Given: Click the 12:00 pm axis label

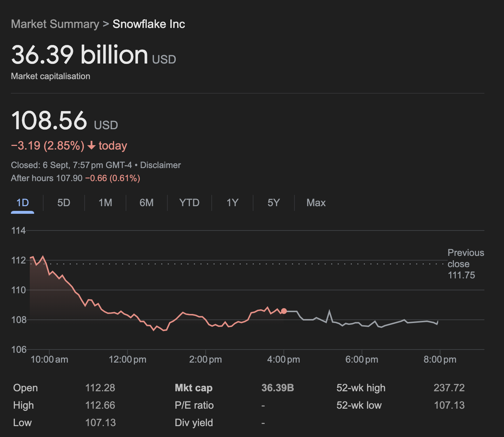Looking at the screenshot, I should click(x=127, y=360).
